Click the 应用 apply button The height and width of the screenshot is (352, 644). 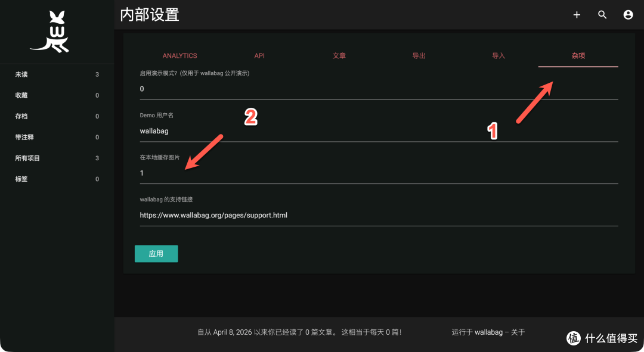(x=156, y=254)
